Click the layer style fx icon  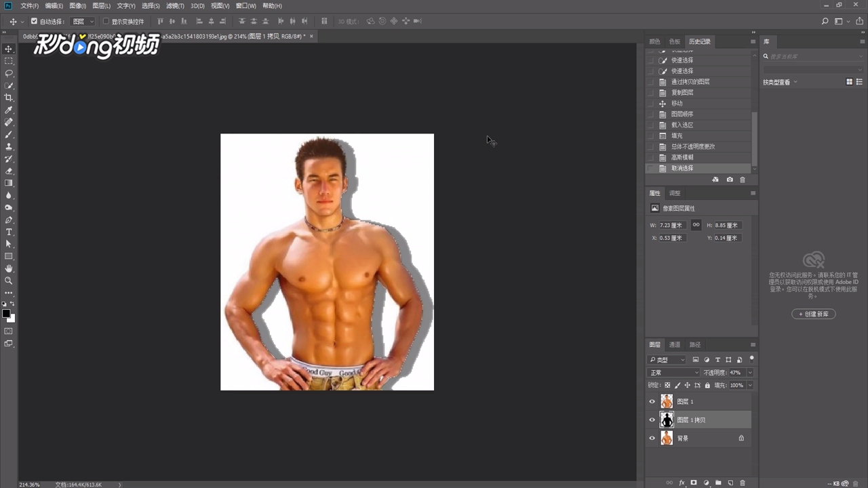click(x=682, y=483)
